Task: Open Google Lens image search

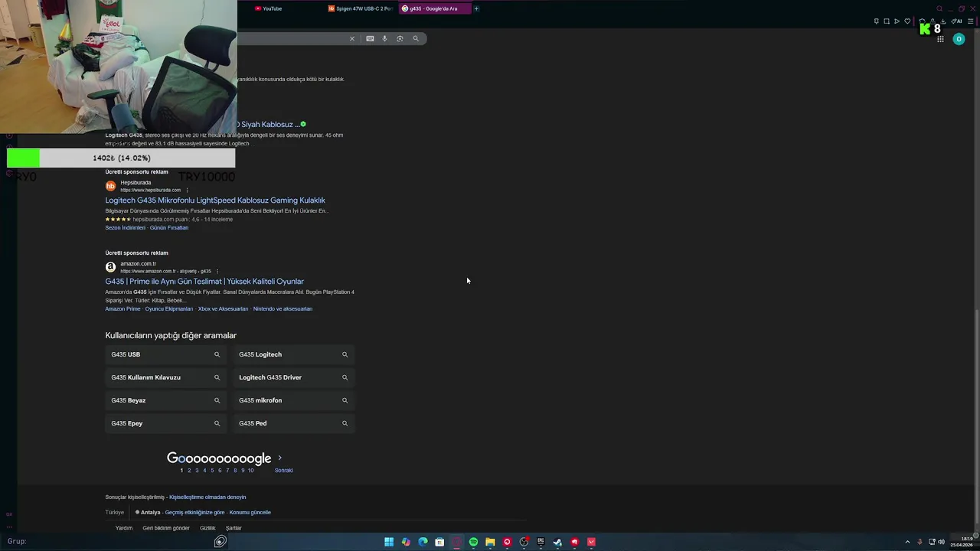Action: 400,38
